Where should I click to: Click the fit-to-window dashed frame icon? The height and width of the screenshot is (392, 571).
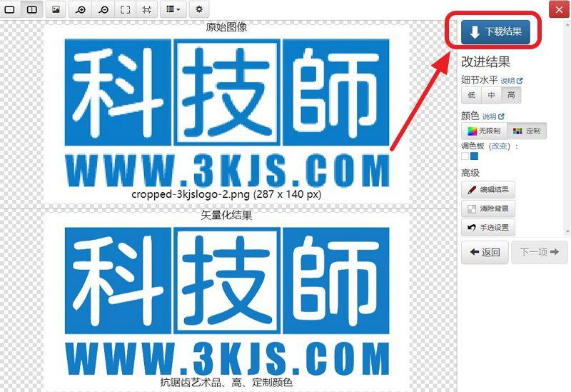[x=126, y=9]
